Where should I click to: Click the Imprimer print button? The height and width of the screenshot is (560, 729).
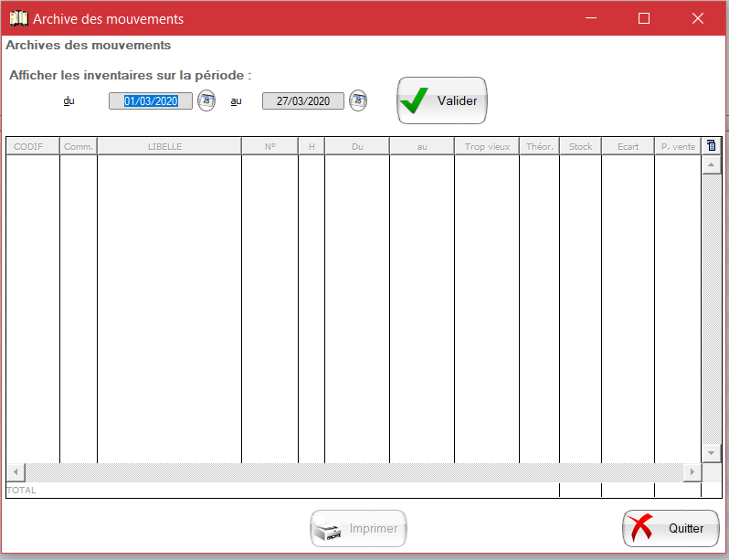tap(358, 528)
